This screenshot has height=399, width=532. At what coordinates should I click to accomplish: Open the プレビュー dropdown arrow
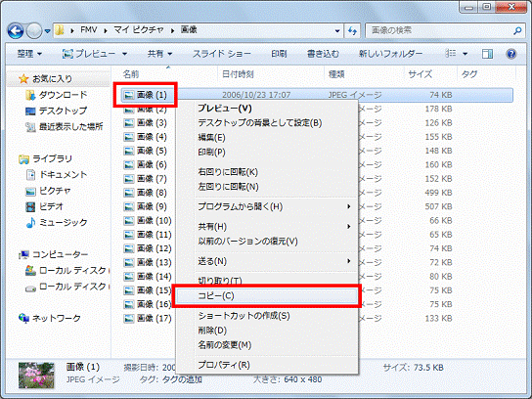click(x=124, y=54)
